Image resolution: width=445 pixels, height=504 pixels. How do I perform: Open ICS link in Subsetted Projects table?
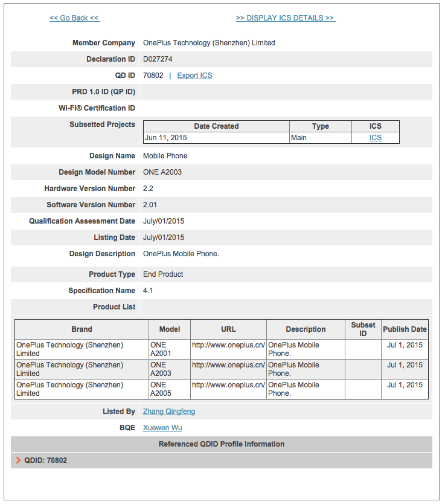pyautogui.click(x=375, y=138)
